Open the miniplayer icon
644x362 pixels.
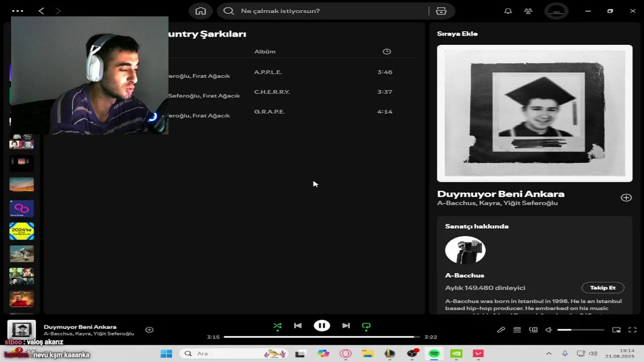click(x=616, y=330)
